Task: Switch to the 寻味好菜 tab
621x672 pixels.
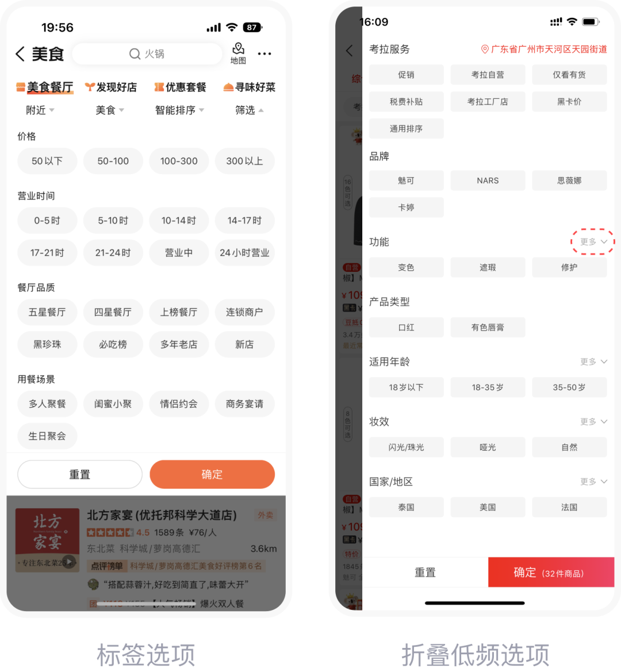Action: pos(250,87)
